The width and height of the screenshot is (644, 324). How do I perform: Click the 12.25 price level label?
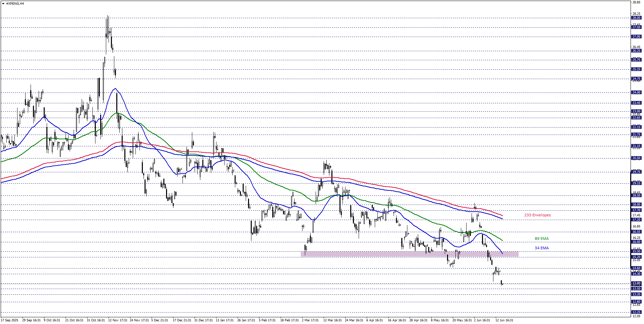[636, 312]
